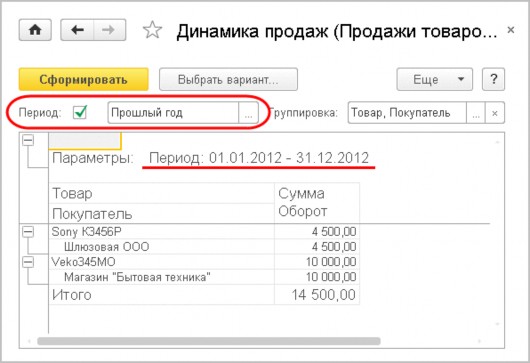
Task: Navigate back with the left arrow
Action: tap(77, 30)
